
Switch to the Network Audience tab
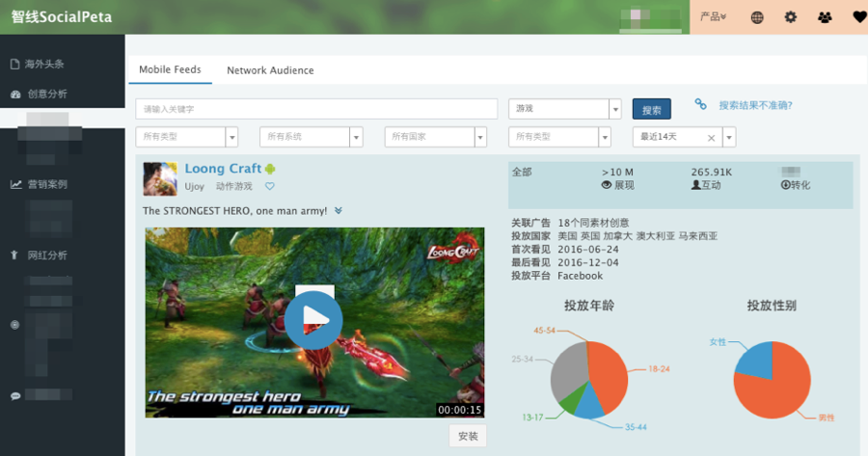tap(270, 70)
